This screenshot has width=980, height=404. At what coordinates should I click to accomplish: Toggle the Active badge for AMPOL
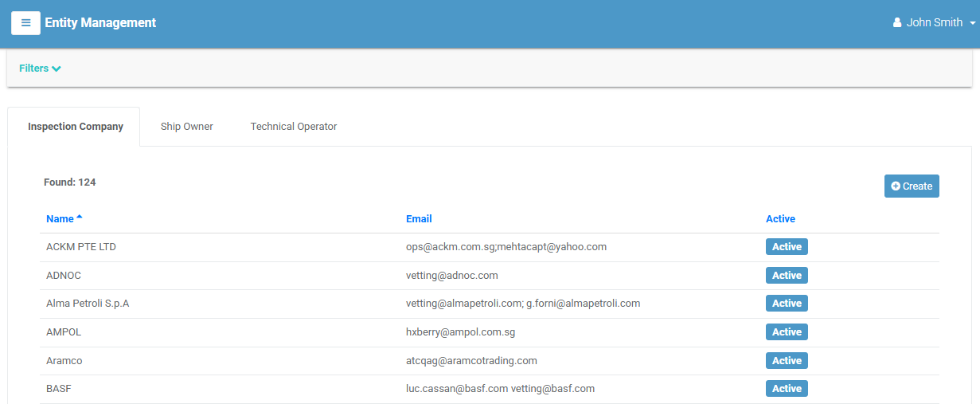tap(787, 332)
